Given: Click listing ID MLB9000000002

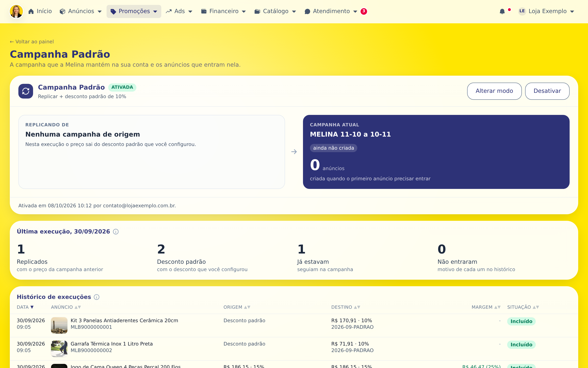Looking at the screenshot, I should tap(91, 350).
